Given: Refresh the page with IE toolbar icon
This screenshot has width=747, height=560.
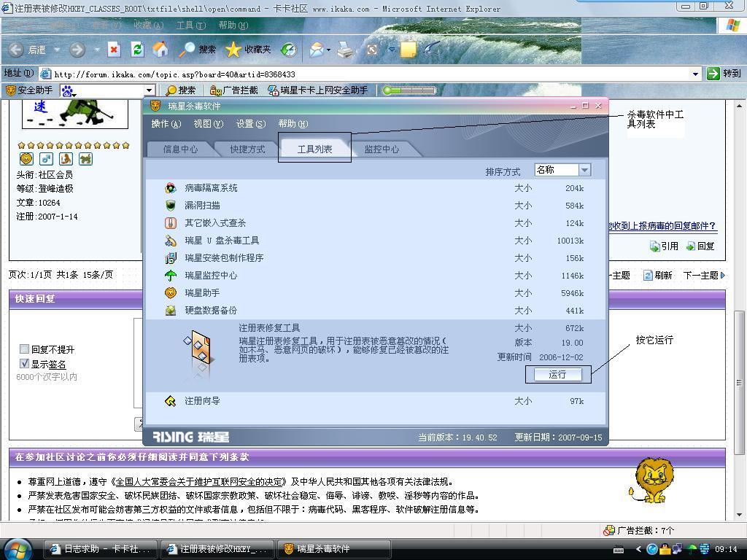Looking at the screenshot, I should pos(137,49).
